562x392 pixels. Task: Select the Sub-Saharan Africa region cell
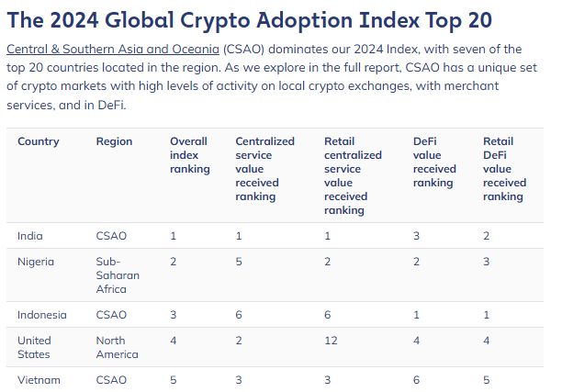[114, 275]
